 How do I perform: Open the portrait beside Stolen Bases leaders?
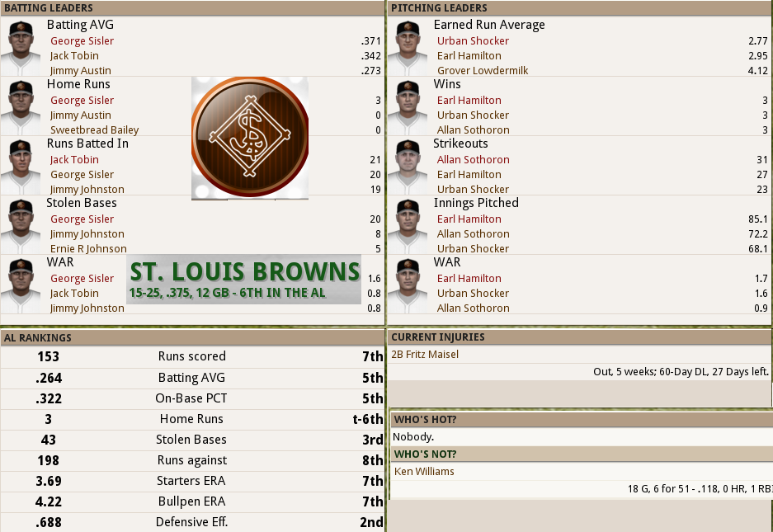coord(21,226)
